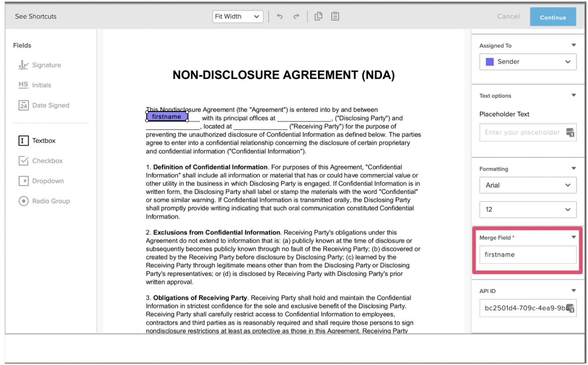The image size is (588, 365).
Task: Select the Checkbox field icon
Action: 23,161
